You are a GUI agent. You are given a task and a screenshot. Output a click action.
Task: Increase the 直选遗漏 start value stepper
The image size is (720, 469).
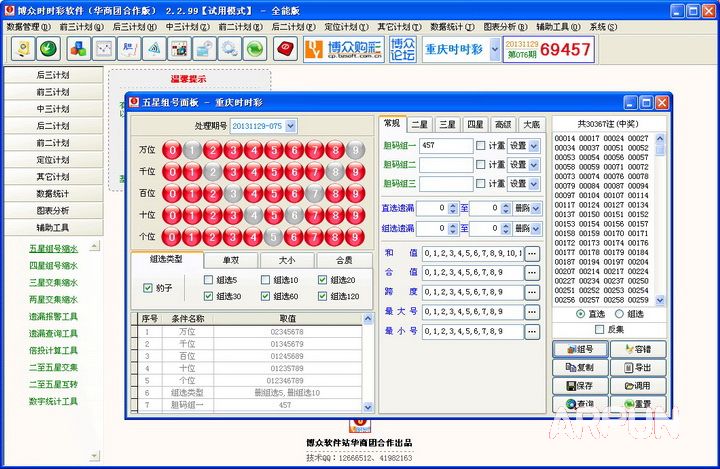453,205
